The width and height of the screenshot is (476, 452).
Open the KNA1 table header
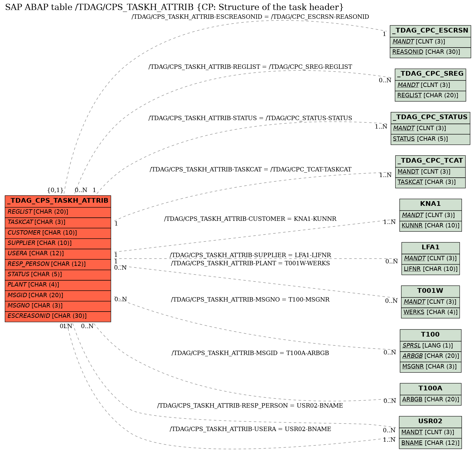click(x=430, y=204)
